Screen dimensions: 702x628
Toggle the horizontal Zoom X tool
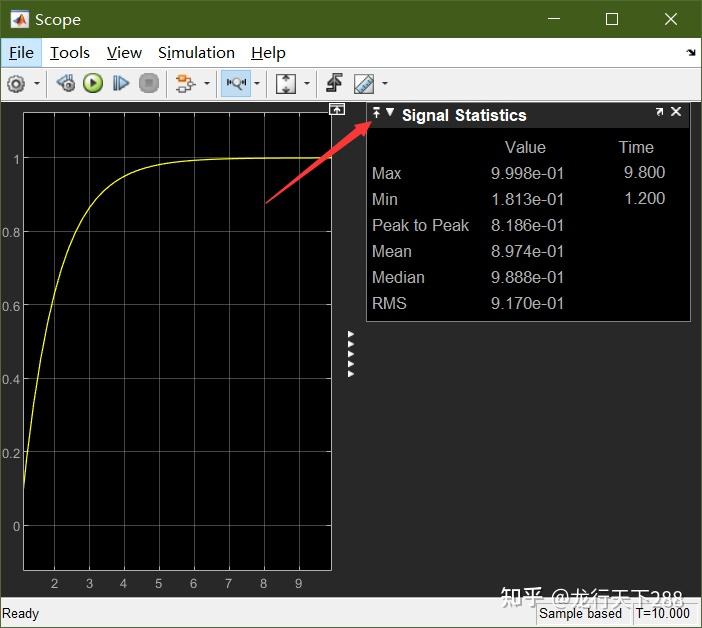pyautogui.click(x=236, y=84)
